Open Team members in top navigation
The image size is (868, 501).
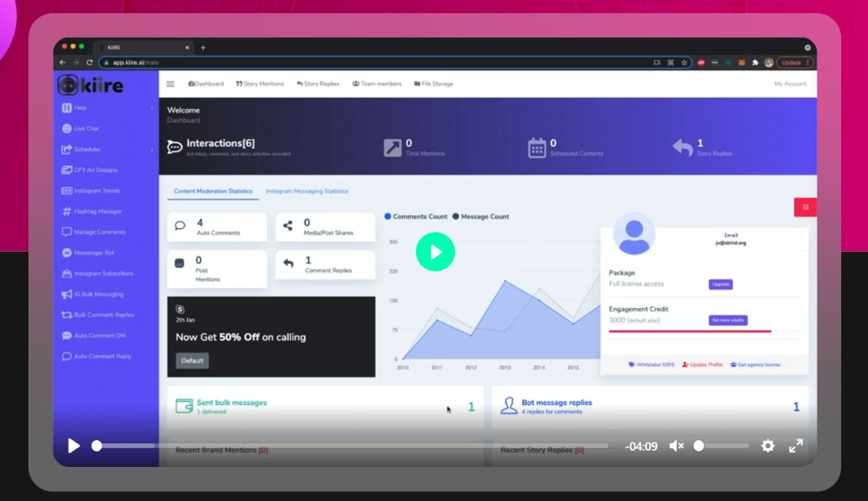(377, 84)
